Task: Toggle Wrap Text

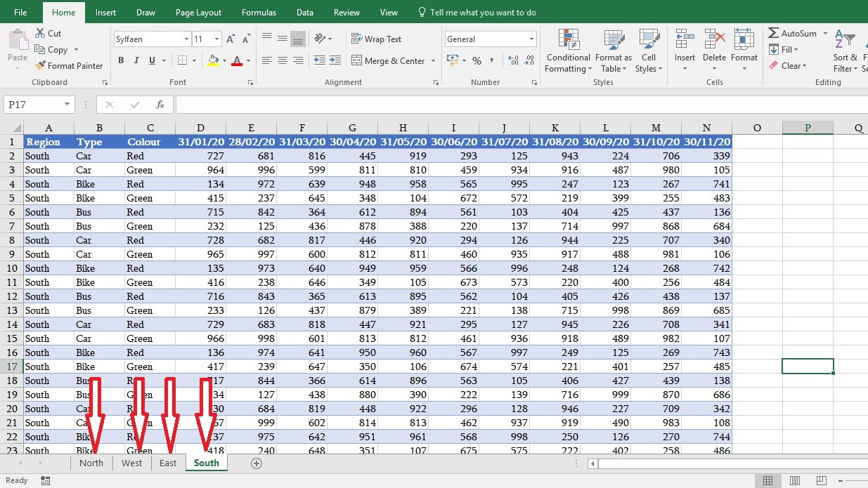Action: pyautogui.click(x=376, y=39)
